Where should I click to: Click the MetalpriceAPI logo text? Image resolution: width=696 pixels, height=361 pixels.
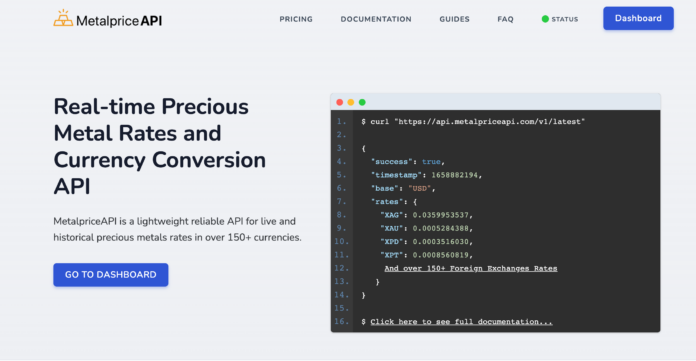point(119,20)
